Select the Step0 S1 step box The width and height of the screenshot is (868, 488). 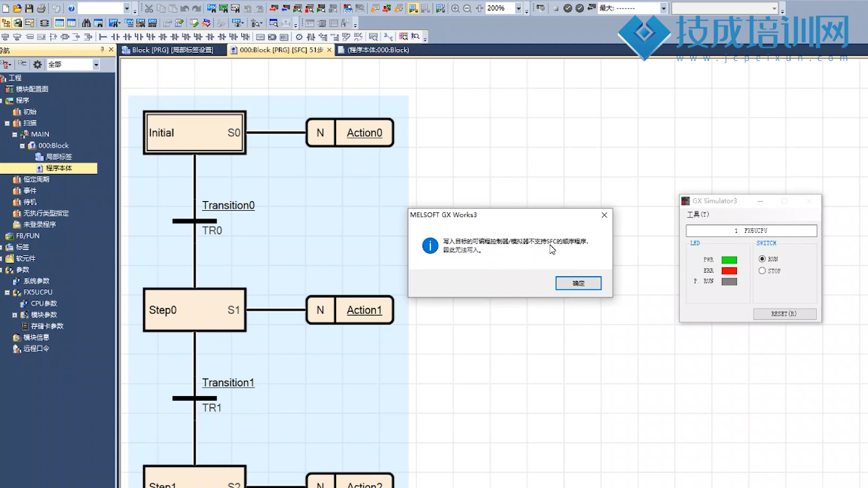point(195,310)
